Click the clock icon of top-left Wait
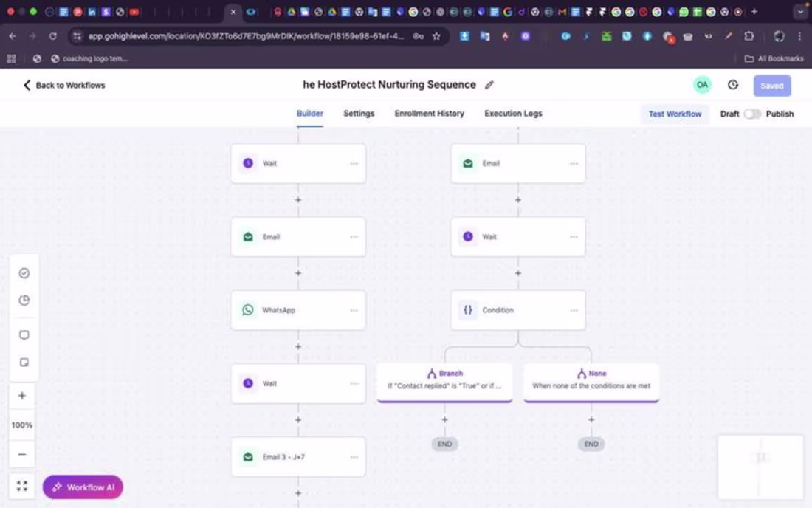The image size is (812, 508). pos(248,163)
